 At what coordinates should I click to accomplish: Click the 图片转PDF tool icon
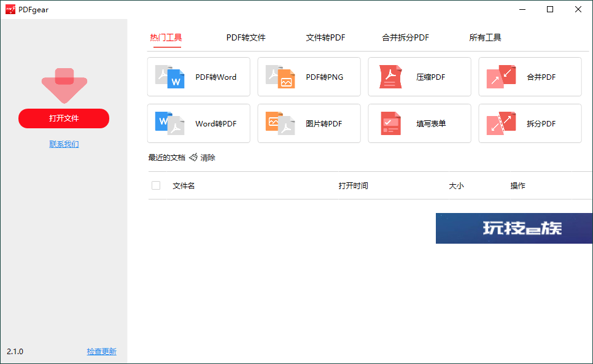pyautogui.click(x=281, y=123)
